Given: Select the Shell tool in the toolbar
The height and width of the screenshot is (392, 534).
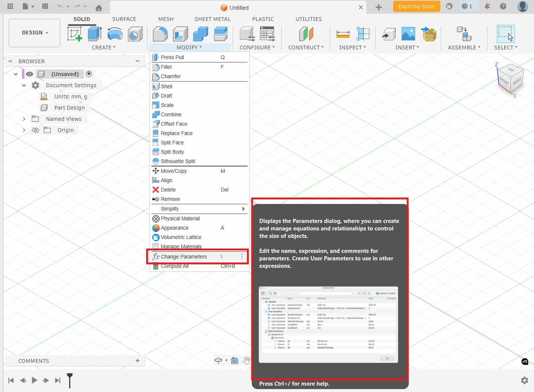Looking at the screenshot, I should pyautogui.click(x=180, y=34).
